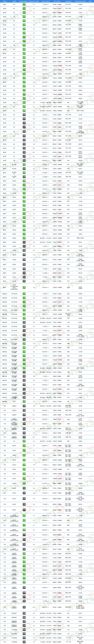Click the 'GA' body code cell
Viewport: 94px width, 644px height.
pos(68,160)
